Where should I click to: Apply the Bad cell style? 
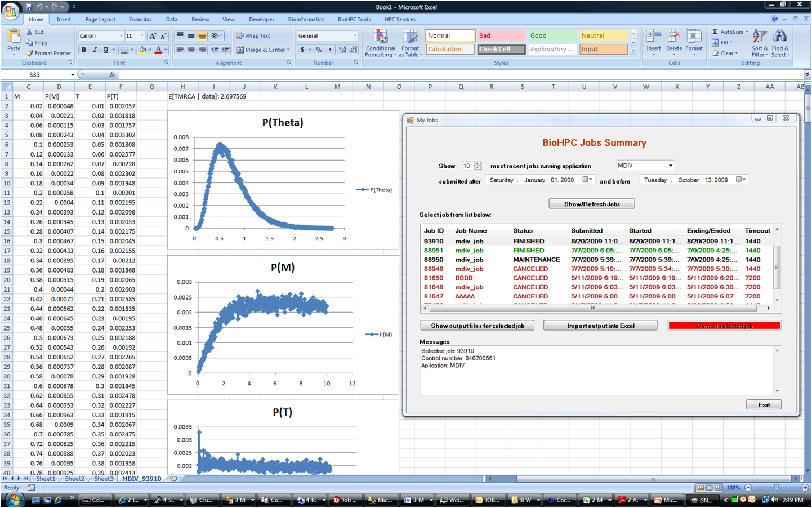coord(501,35)
